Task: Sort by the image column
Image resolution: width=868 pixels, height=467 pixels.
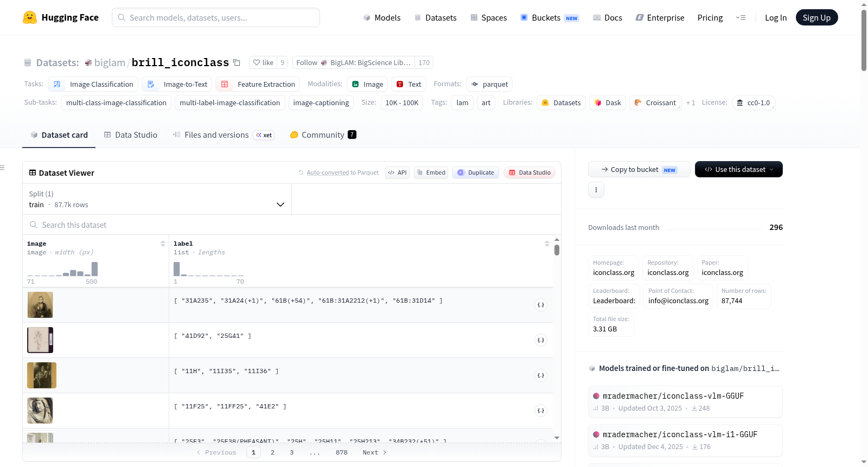Action: (x=163, y=244)
